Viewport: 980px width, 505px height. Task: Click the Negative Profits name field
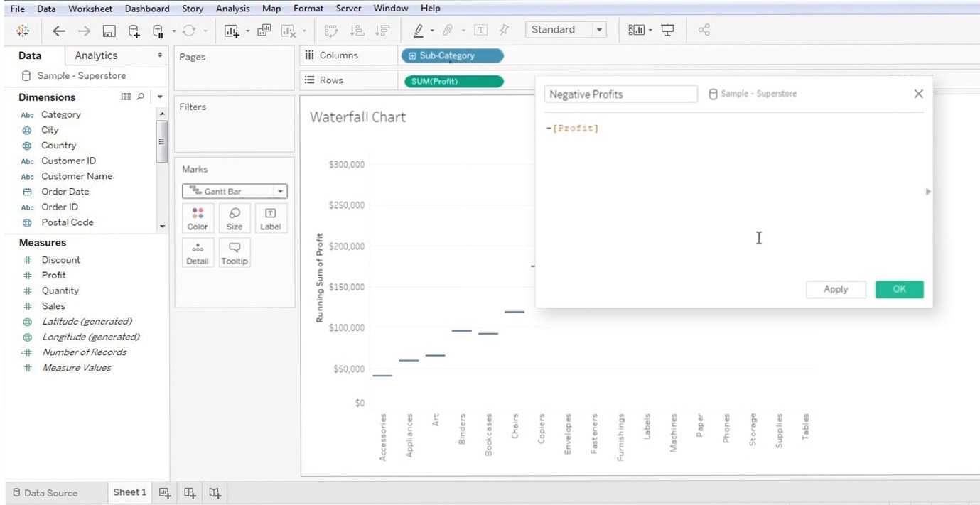click(620, 94)
